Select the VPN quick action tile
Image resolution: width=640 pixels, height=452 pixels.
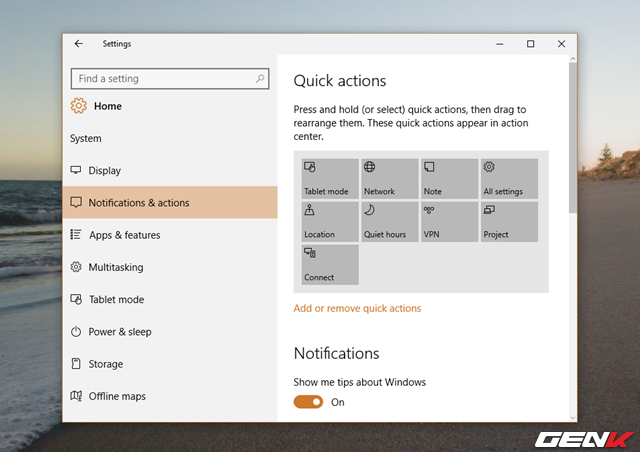click(449, 222)
